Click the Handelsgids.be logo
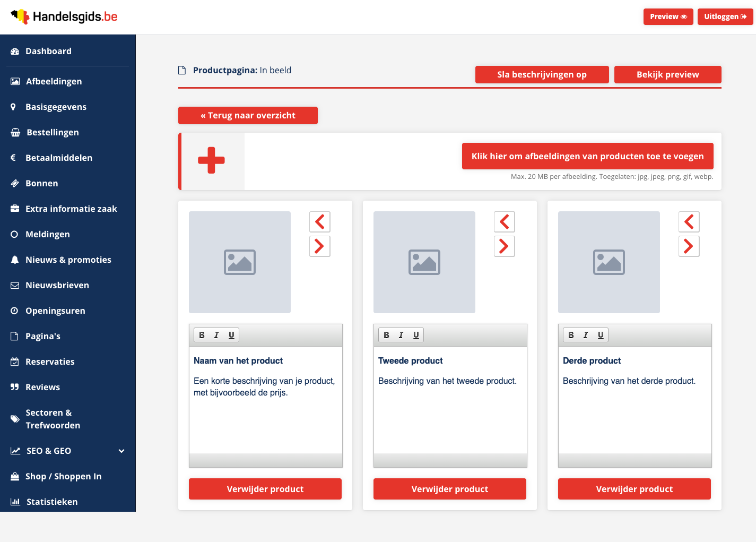 pos(64,16)
